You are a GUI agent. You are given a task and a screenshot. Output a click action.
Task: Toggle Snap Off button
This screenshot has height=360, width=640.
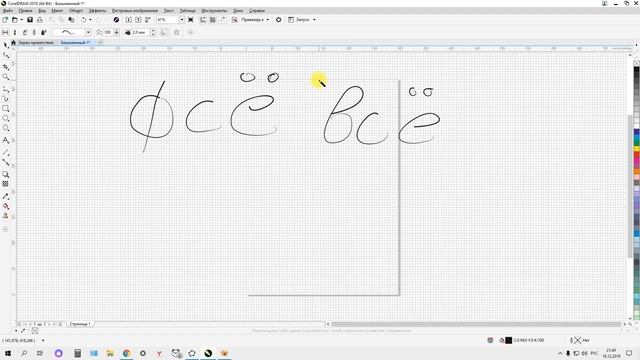click(x=235, y=20)
